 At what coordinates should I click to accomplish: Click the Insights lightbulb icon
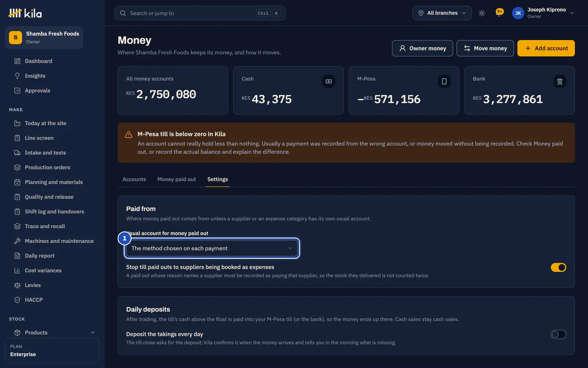coord(17,76)
